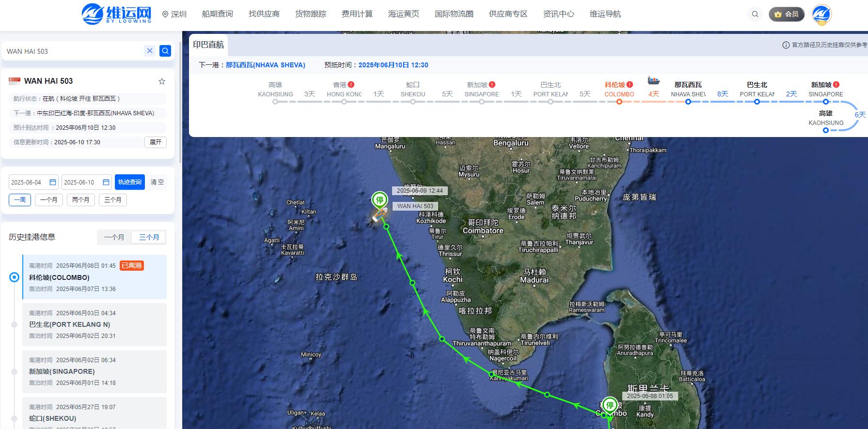The height and width of the screenshot is (429, 868).
Task: Open the top navigation search magnifier icon
Action: point(755,14)
